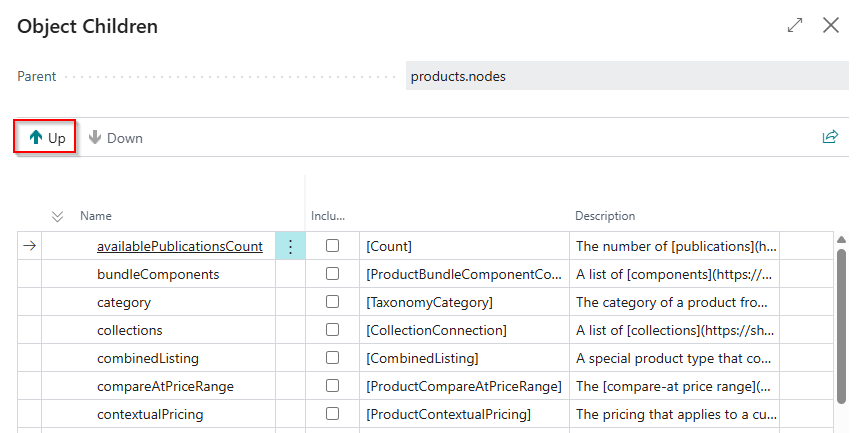Tick the include checkbox for category
859x433 pixels.
point(333,301)
